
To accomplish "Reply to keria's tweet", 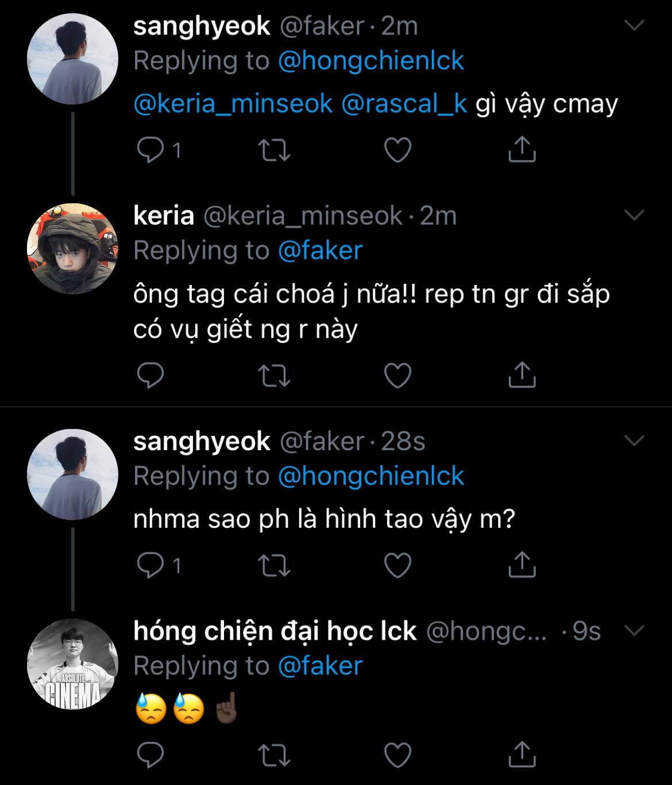I will coord(151,376).
